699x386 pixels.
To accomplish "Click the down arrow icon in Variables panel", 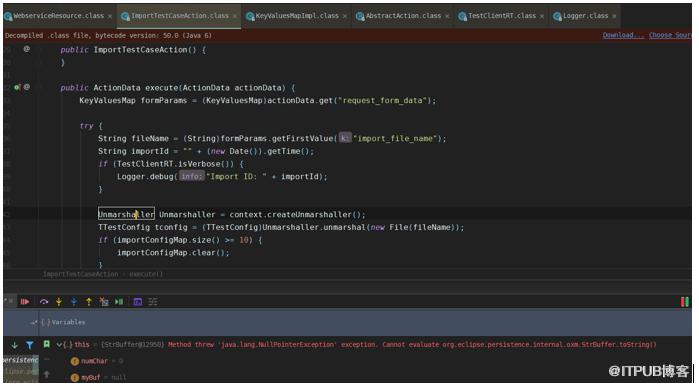I will [x=15, y=345].
